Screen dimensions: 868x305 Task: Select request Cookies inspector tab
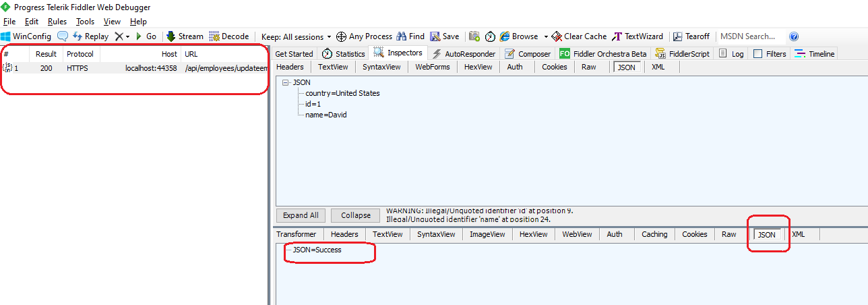tap(555, 67)
